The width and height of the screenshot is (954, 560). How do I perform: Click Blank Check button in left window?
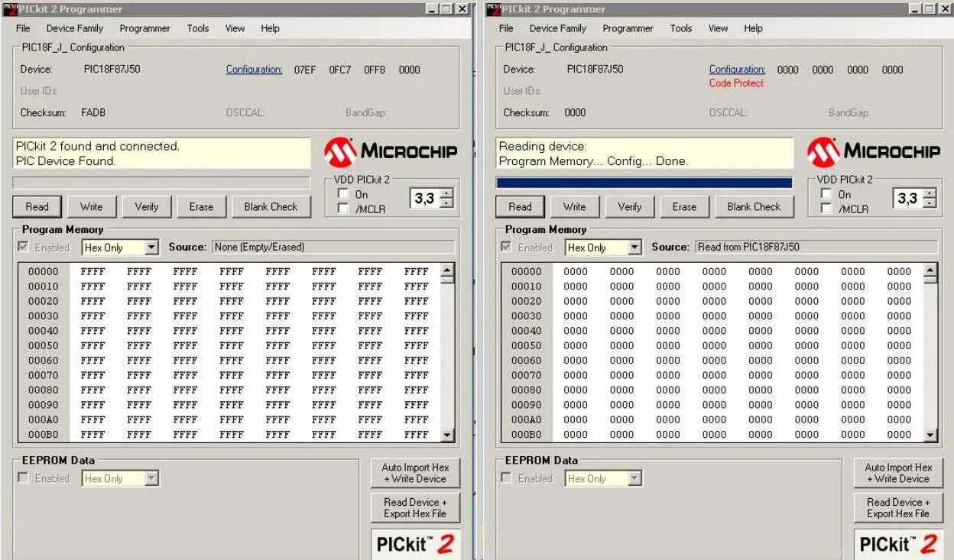[271, 206]
